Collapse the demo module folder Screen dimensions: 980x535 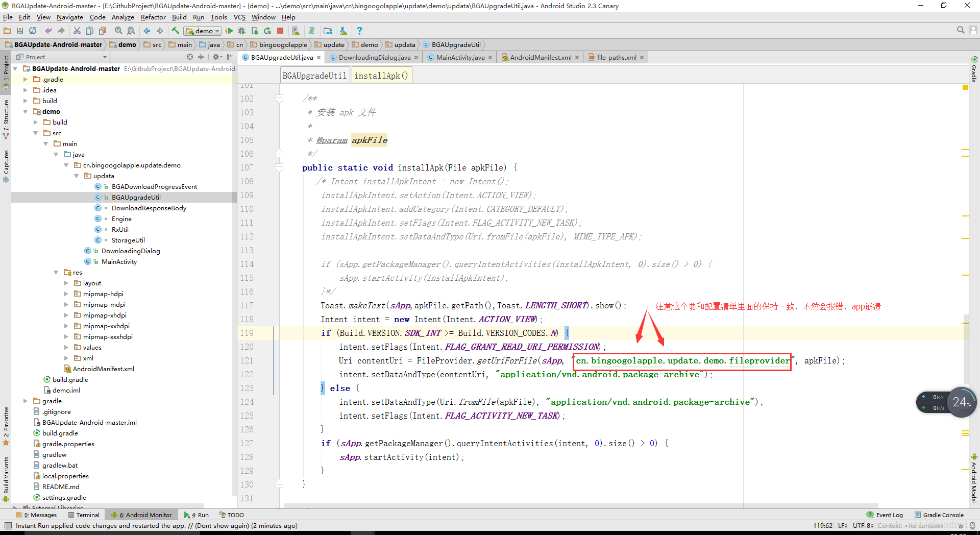point(25,111)
